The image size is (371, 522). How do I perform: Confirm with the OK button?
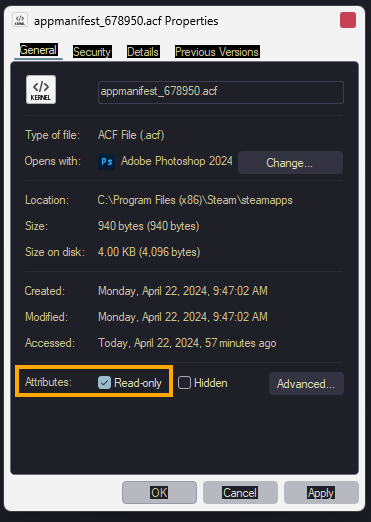159,492
